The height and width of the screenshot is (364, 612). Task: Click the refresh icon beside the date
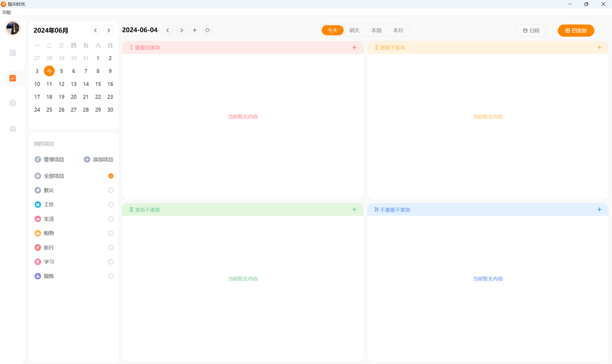tap(208, 30)
